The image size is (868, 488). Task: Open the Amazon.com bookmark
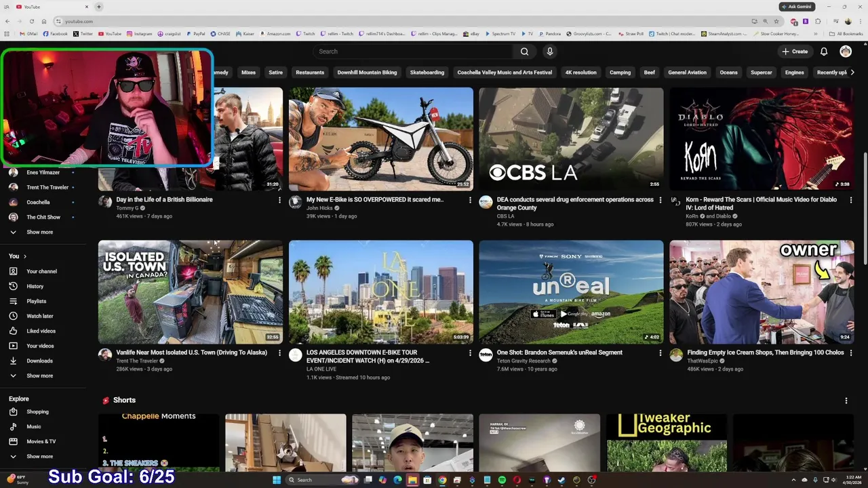(275, 34)
